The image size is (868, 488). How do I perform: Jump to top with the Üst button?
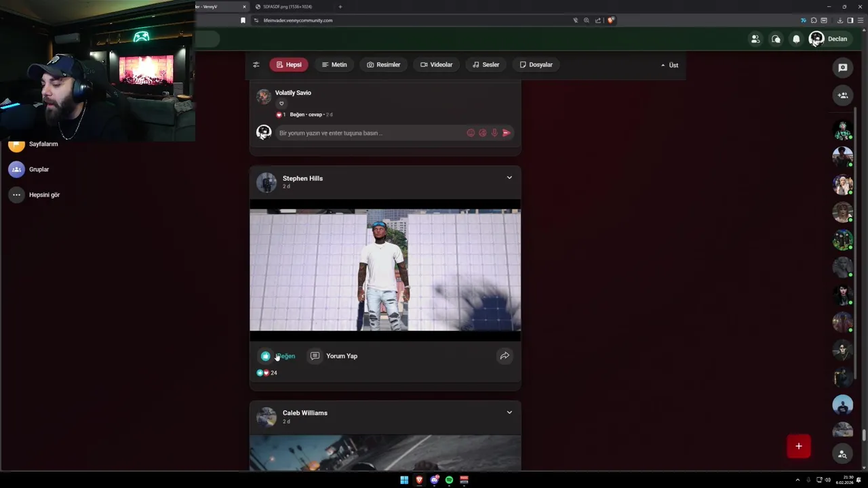pos(669,65)
